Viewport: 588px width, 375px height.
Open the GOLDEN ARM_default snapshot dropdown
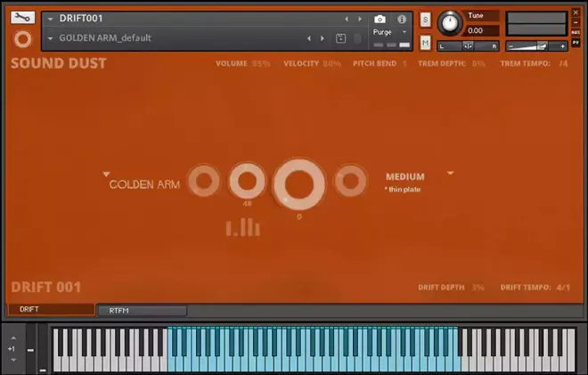click(x=50, y=38)
